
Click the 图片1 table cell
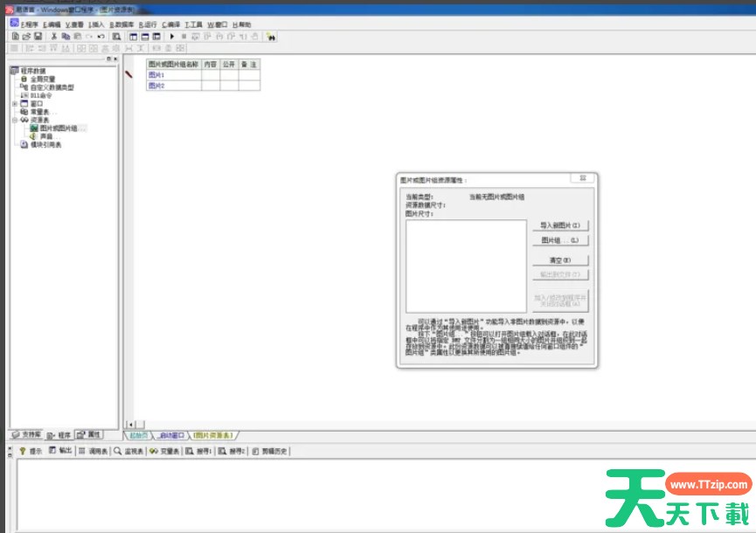[x=157, y=75]
